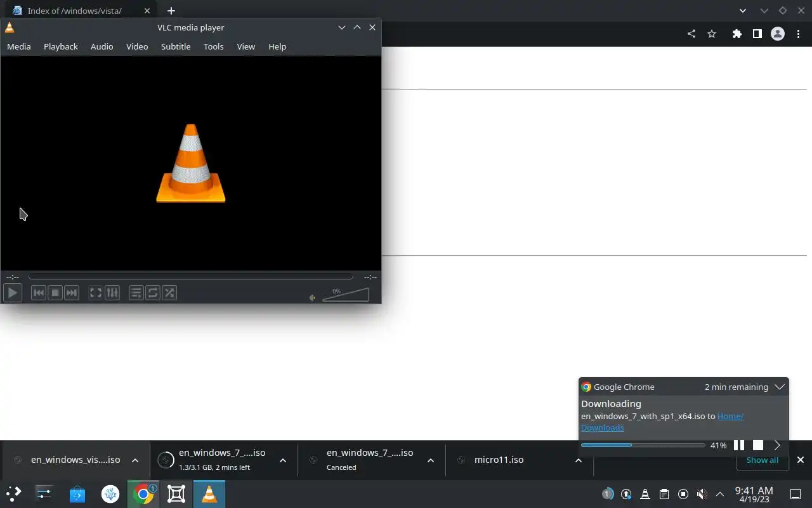
Task: Click VLC cone icon in title bar
Action: tap(10, 27)
